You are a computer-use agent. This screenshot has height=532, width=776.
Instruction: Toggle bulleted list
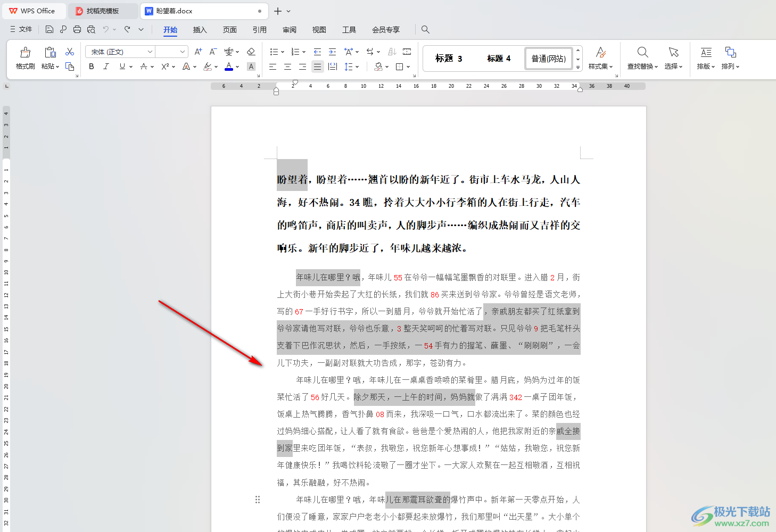click(274, 52)
